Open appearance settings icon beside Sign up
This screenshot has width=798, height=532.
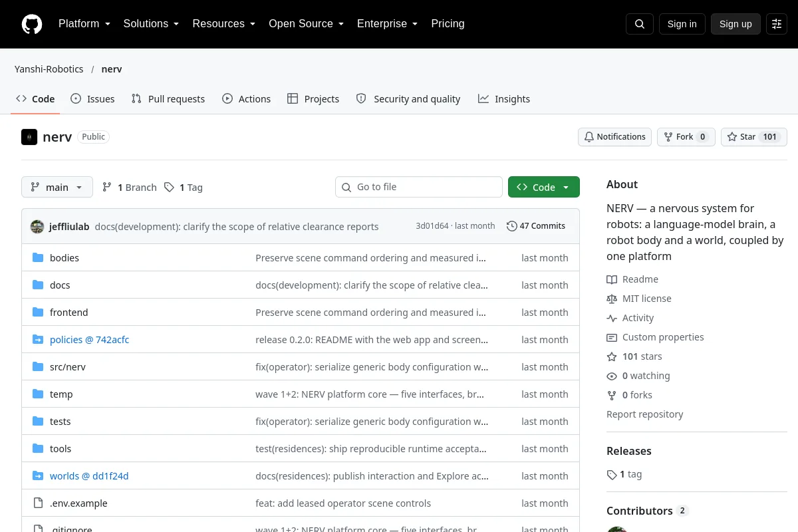(777, 24)
